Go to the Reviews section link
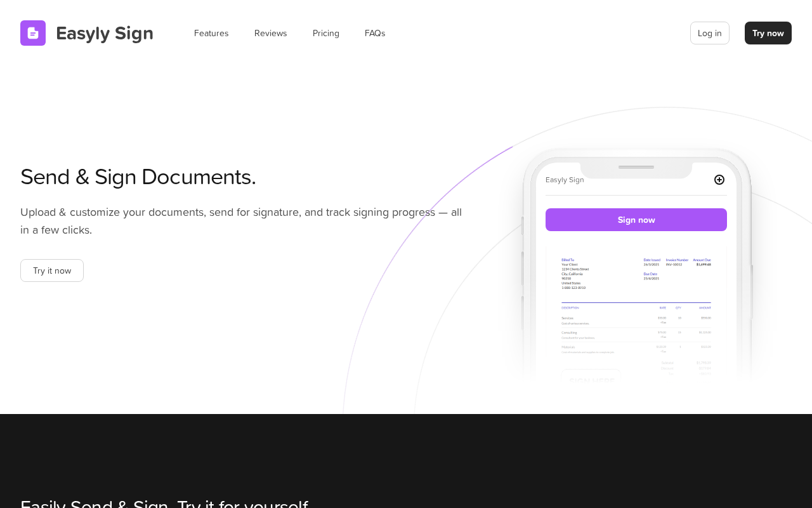This screenshot has width=812, height=508. 271,33
